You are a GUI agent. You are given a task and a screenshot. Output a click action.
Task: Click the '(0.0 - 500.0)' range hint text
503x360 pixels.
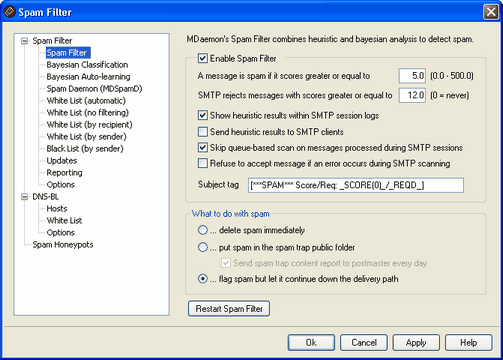(452, 76)
